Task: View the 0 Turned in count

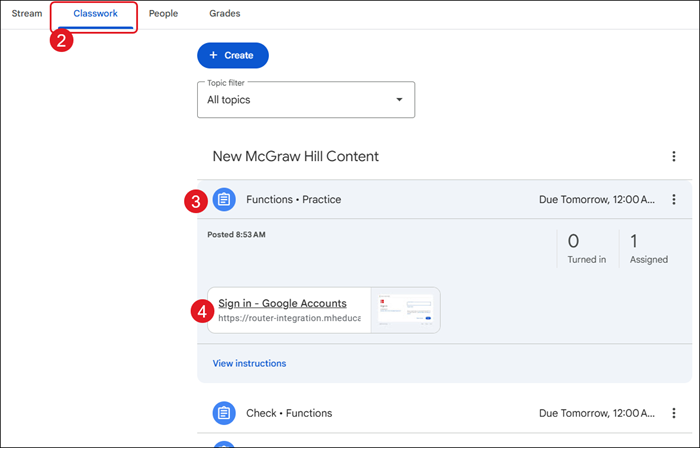Action: (586, 248)
